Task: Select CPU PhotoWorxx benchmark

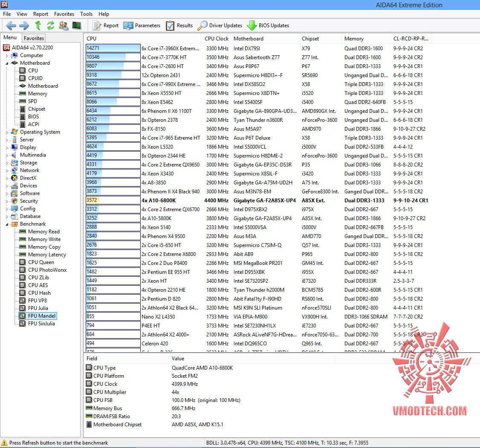Action: (47, 270)
